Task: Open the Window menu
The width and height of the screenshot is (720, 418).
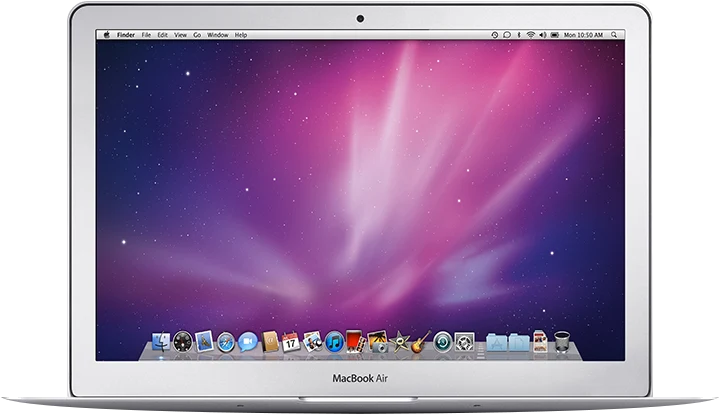Action: point(218,35)
